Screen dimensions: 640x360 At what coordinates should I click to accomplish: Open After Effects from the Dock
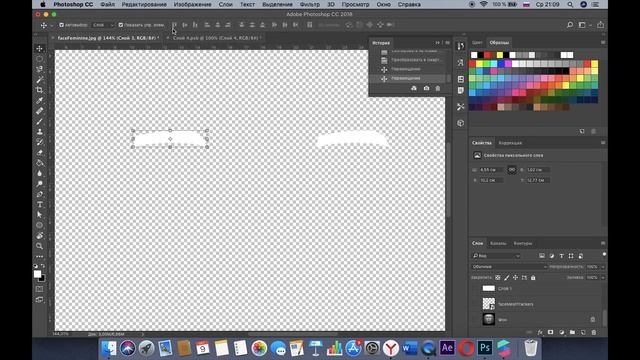[x=447, y=348]
